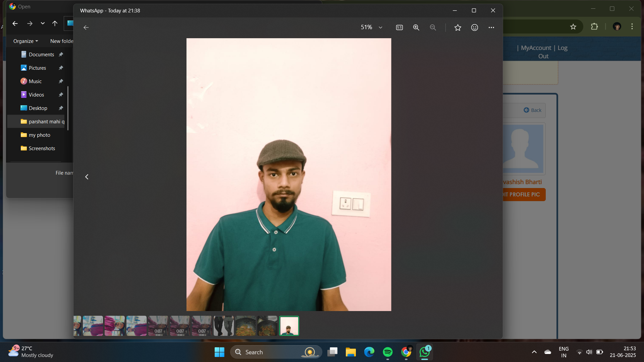The width and height of the screenshot is (644, 362).
Task: Select the Screenshots folder
Action: (x=42, y=148)
